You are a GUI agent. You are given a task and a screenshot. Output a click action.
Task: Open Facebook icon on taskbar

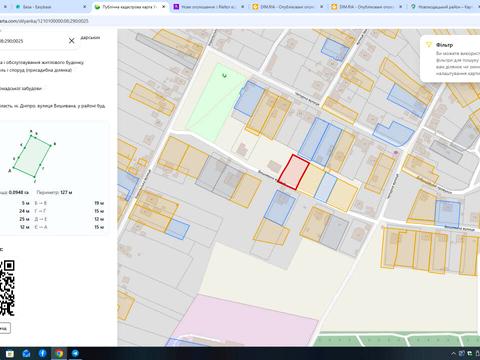(x=42, y=353)
